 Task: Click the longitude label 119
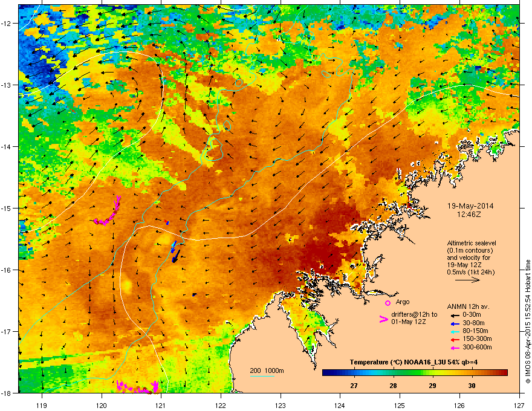[x=42, y=405]
